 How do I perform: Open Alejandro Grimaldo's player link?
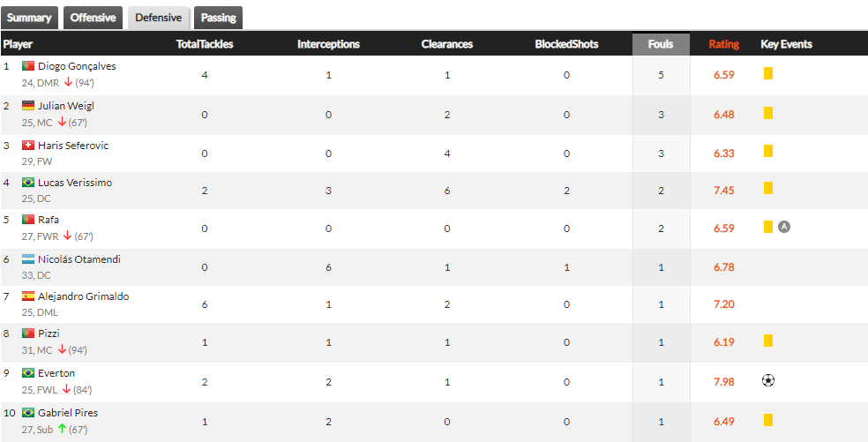point(84,296)
